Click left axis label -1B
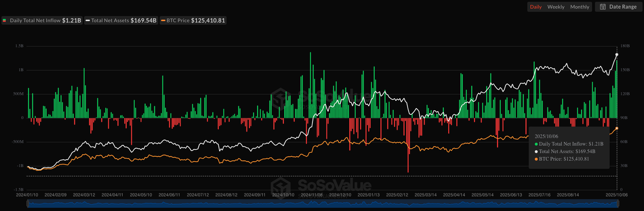 [x=20, y=166]
